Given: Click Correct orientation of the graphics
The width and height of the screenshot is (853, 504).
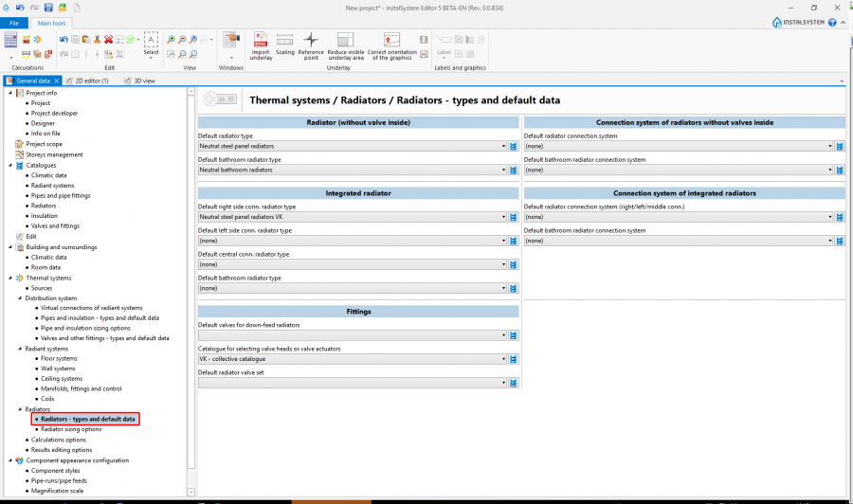Looking at the screenshot, I should click(391, 40).
